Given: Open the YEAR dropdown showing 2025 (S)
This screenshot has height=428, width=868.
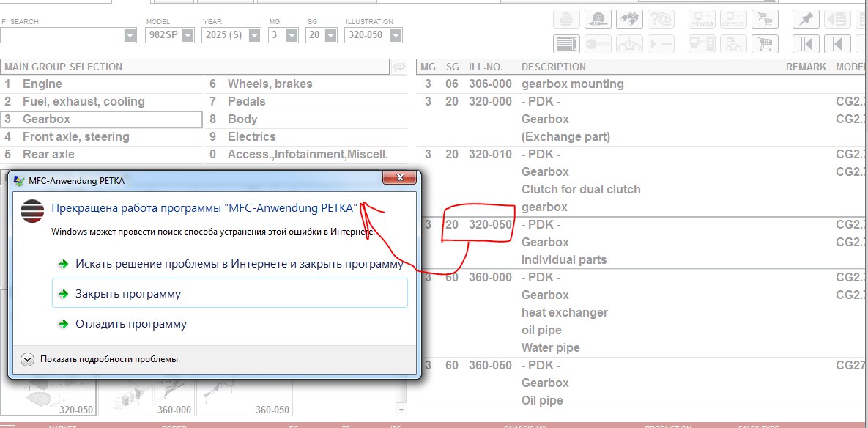Looking at the screenshot, I should pyautogui.click(x=253, y=35).
